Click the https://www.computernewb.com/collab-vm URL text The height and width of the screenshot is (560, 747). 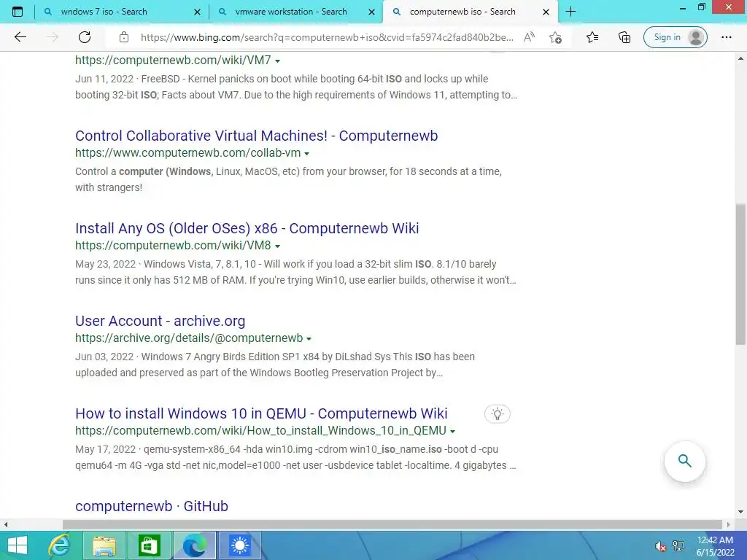coord(187,153)
